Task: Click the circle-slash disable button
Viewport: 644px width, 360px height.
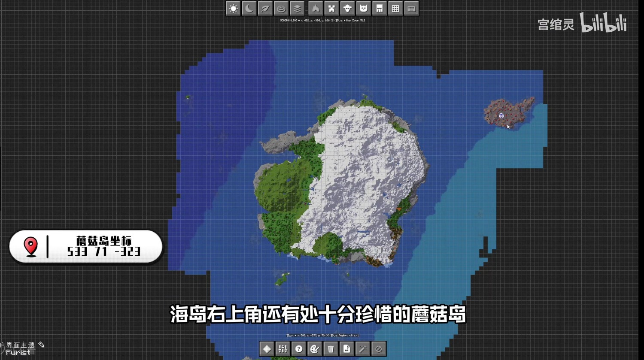Action: pyautogui.click(x=378, y=349)
